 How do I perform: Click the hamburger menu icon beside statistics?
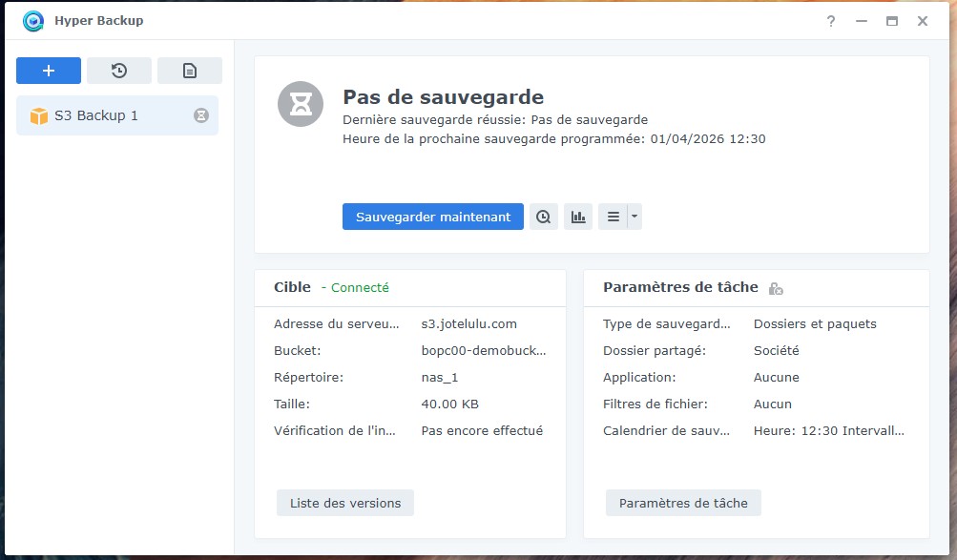(x=613, y=217)
